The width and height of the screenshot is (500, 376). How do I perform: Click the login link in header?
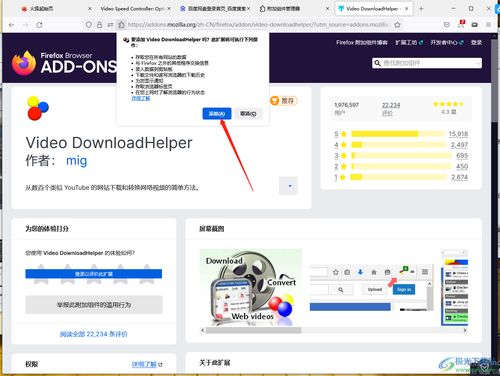point(476,43)
